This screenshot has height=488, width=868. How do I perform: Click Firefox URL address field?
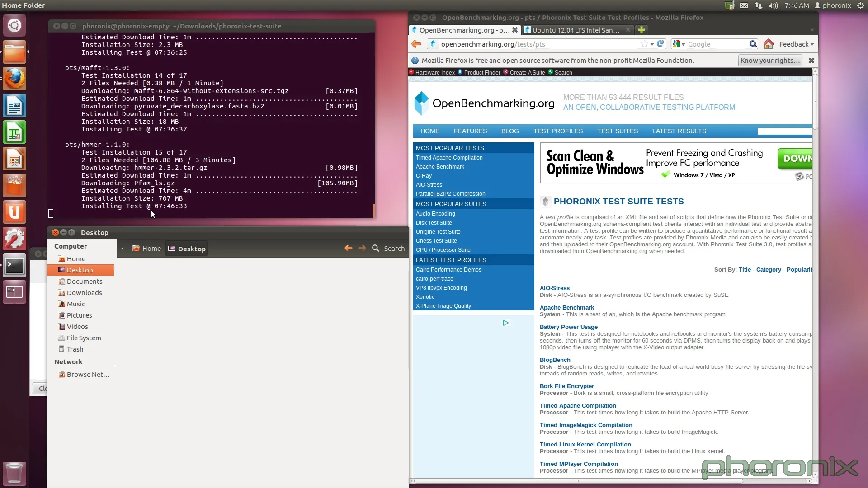tap(540, 44)
